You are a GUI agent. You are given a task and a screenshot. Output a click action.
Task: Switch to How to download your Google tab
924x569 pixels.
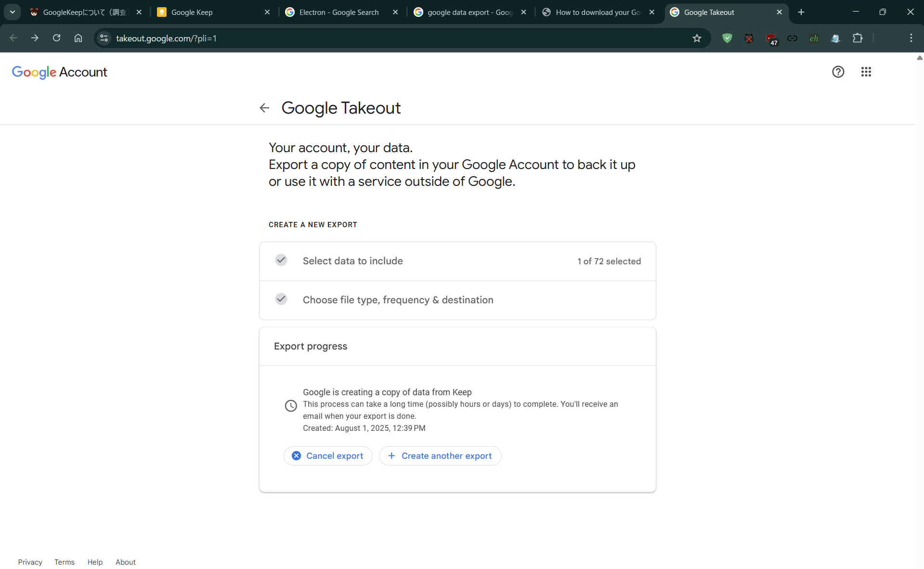point(598,12)
